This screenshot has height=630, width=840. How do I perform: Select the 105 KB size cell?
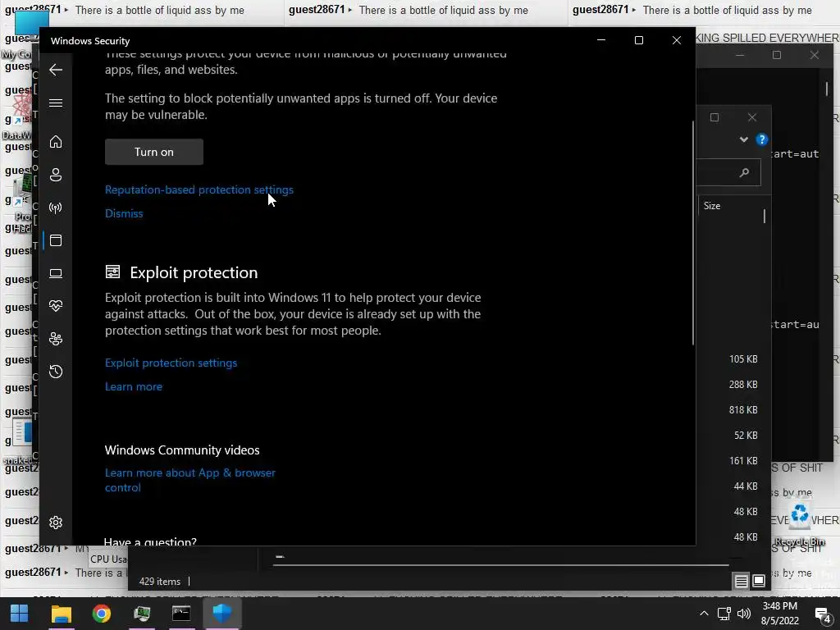point(743,359)
